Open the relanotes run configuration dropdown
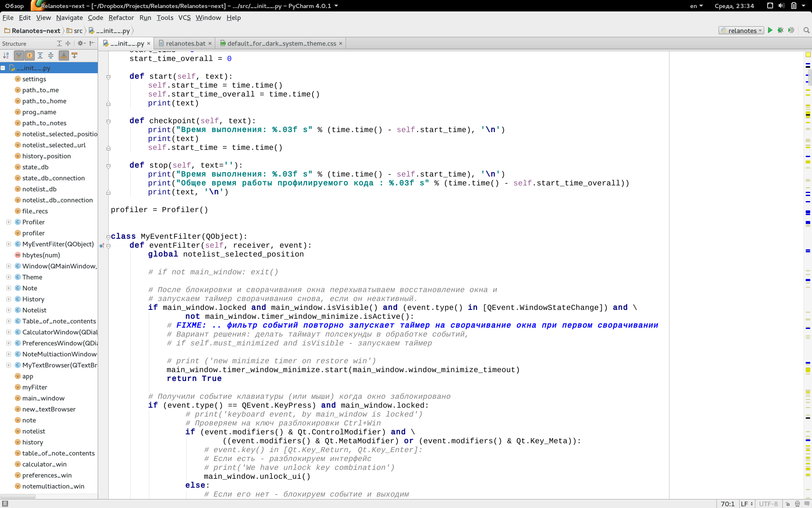Viewport: 812px width, 508px height. point(741,30)
